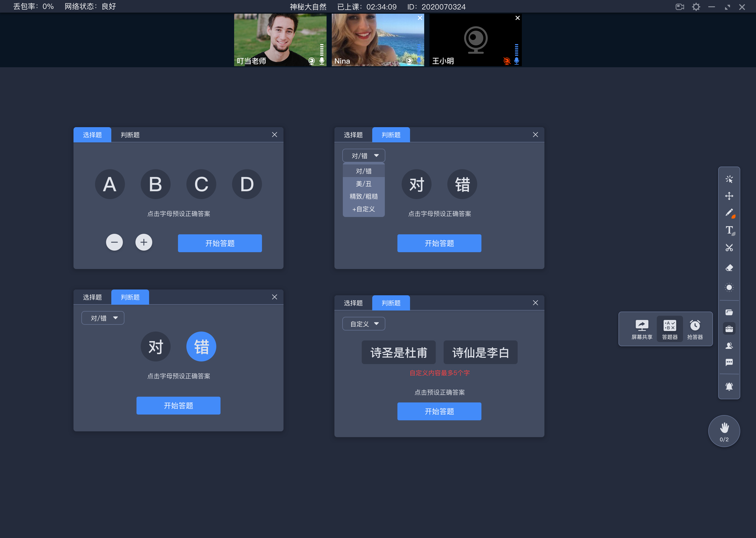Click Nina's video thumbnail
Viewport: 756px width, 538px height.
point(377,40)
